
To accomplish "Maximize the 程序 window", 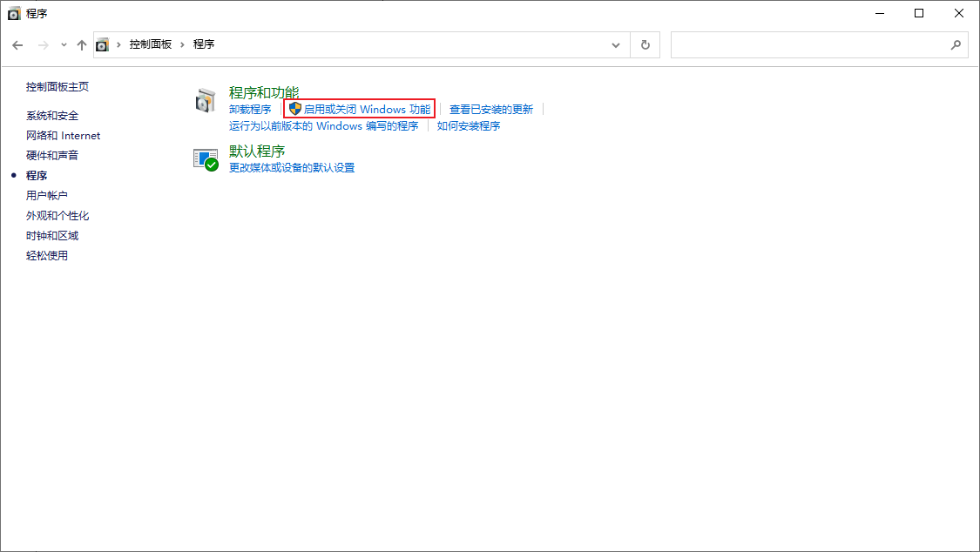I will coord(919,13).
